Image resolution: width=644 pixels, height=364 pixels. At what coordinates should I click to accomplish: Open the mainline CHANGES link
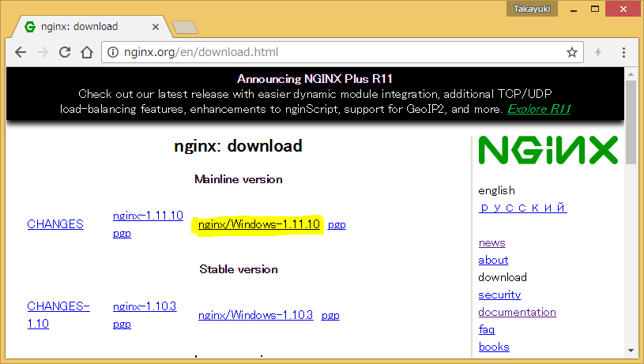point(55,224)
